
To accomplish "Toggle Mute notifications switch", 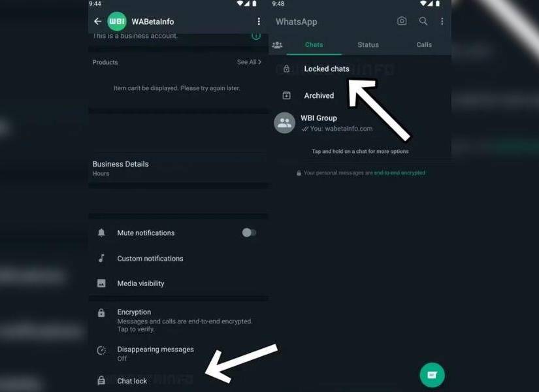I will tap(249, 233).
